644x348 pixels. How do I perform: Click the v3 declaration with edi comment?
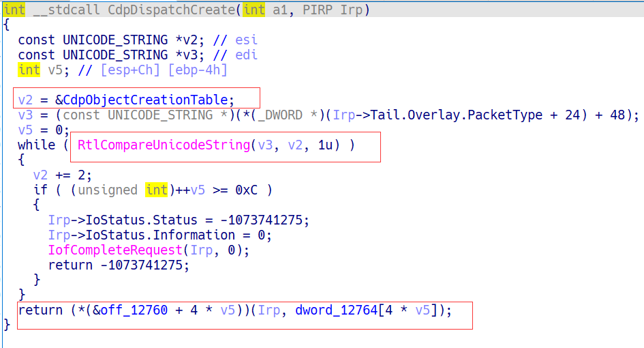tap(138, 55)
